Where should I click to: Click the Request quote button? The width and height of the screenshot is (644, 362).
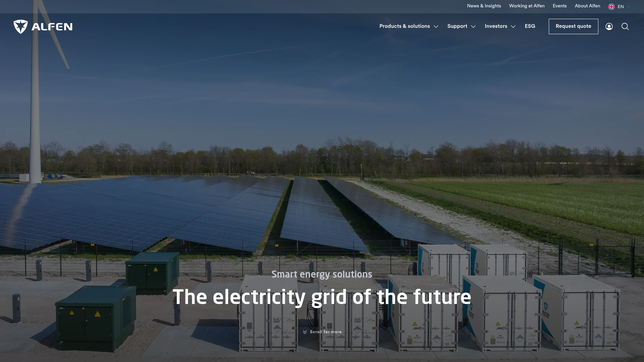click(x=573, y=26)
